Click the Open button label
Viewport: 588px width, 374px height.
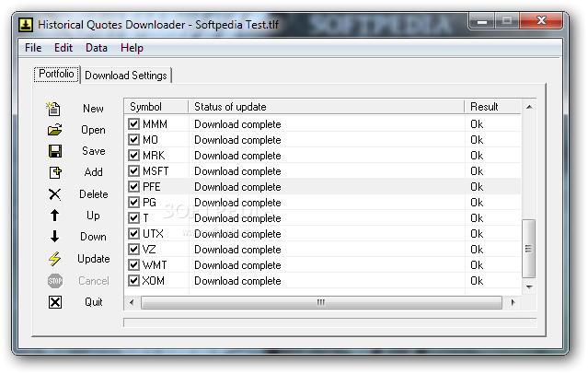click(x=93, y=130)
